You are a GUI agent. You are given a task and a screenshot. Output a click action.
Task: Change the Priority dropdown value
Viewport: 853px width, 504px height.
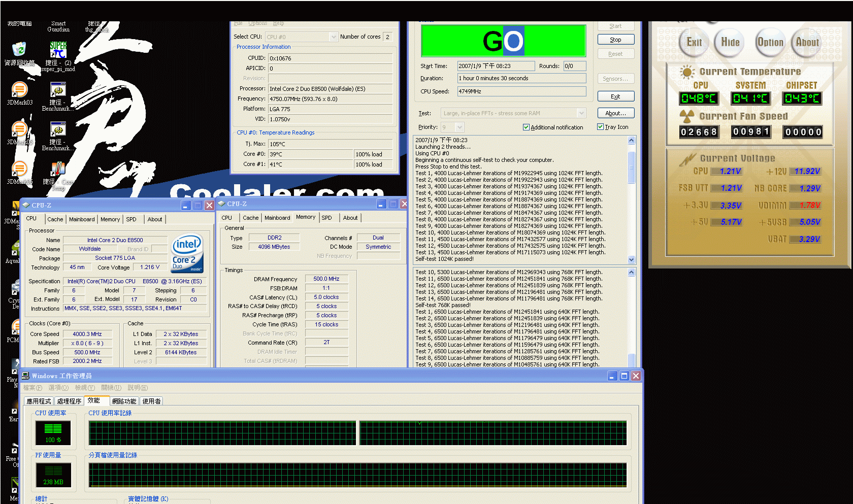(458, 127)
